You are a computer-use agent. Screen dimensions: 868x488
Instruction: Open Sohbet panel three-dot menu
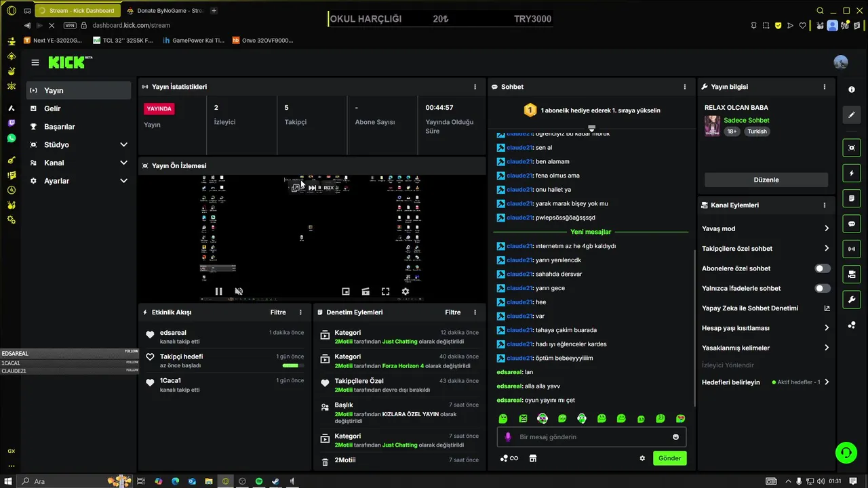click(685, 87)
